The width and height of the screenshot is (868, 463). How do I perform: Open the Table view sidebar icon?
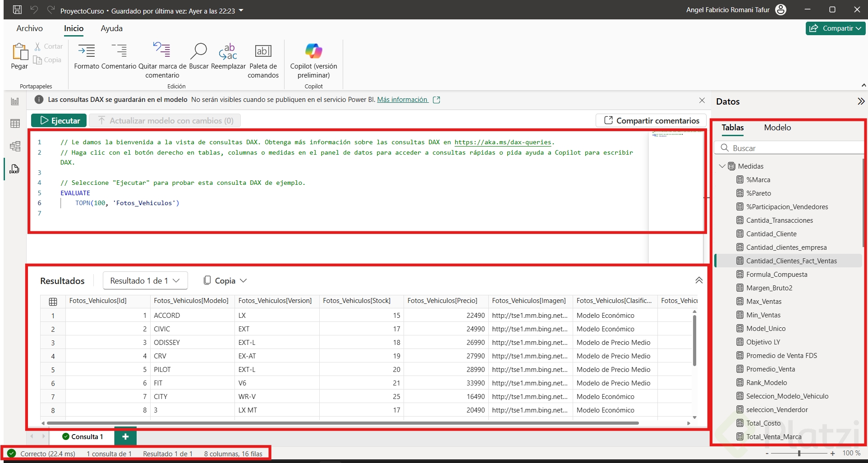coord(15,124)
